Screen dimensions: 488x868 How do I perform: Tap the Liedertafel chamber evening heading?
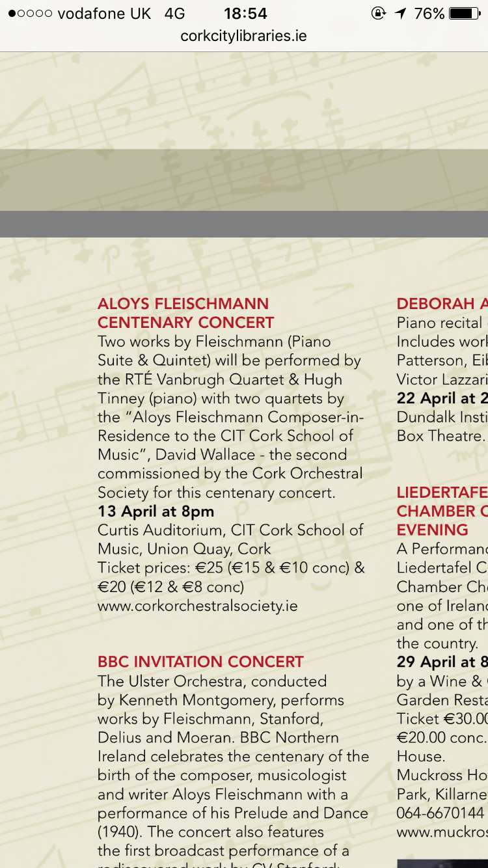442,511
